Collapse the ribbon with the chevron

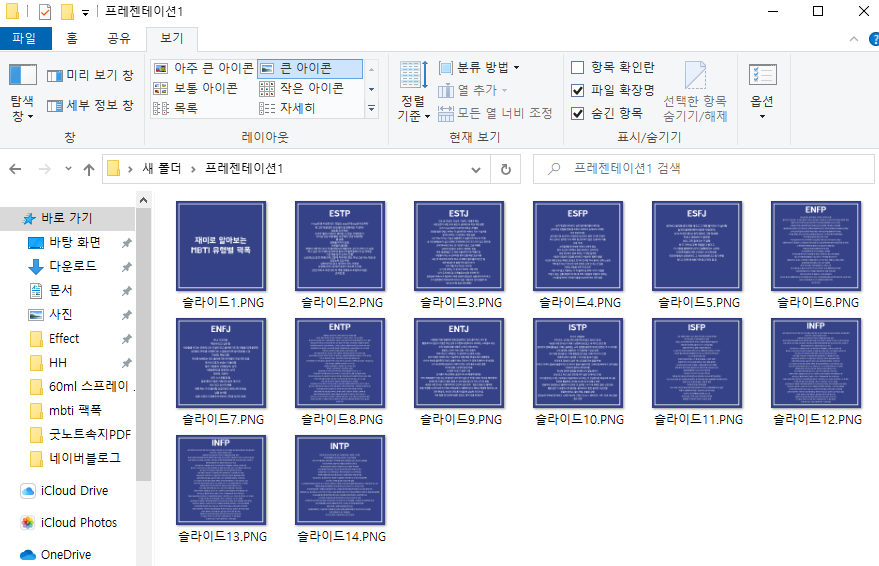tap(854, 39)
